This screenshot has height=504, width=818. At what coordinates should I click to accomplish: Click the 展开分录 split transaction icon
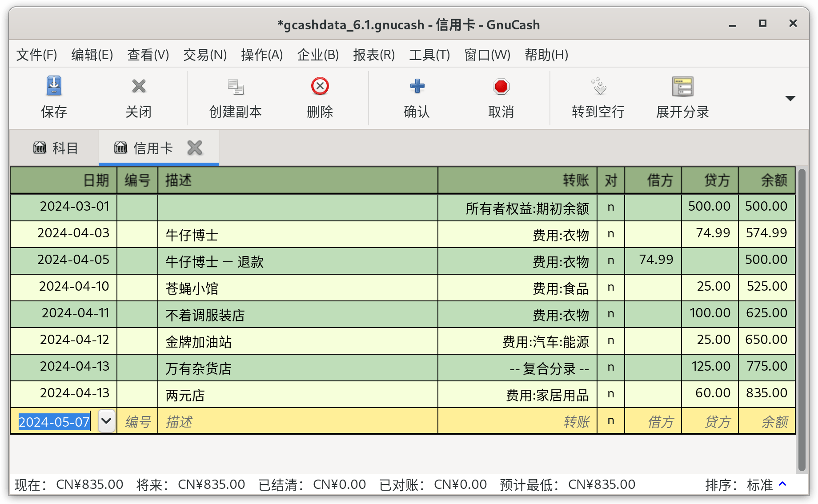pos(682,86)
